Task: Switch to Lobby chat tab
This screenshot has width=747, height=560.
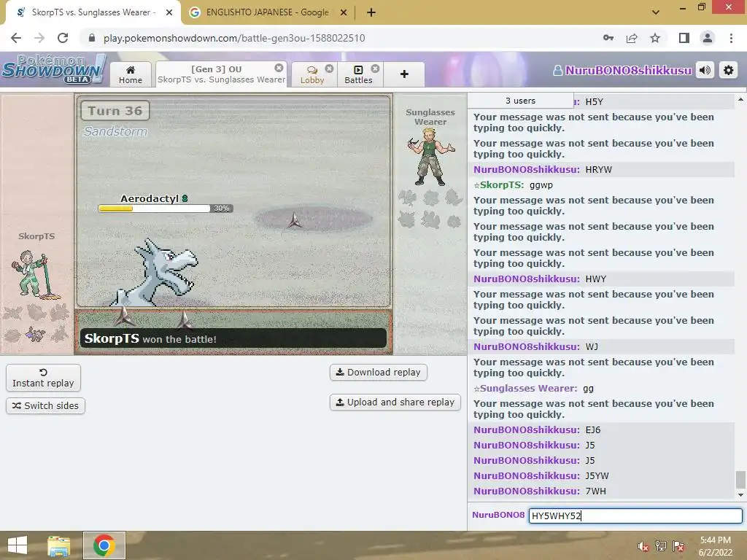Action: [312, 74]
